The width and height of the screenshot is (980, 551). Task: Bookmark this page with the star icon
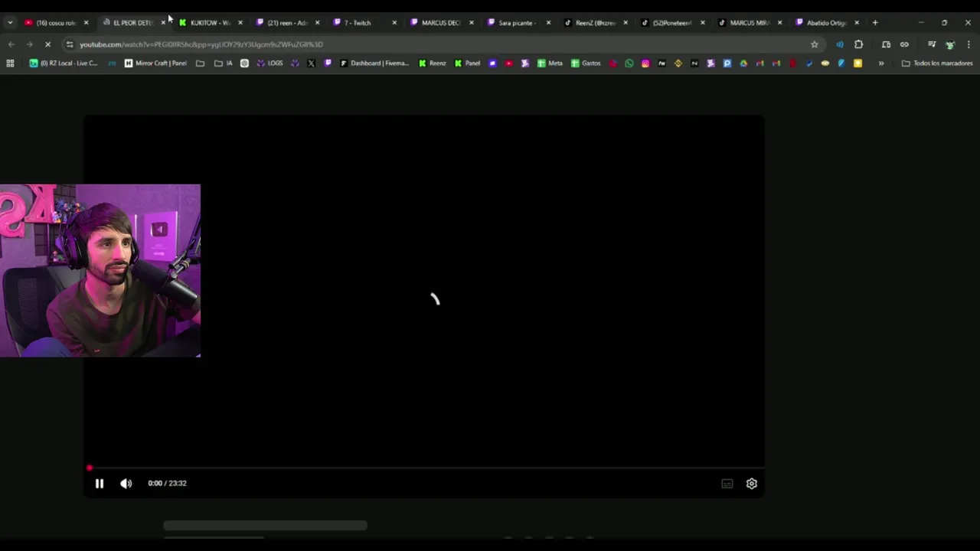coord(815,44)
